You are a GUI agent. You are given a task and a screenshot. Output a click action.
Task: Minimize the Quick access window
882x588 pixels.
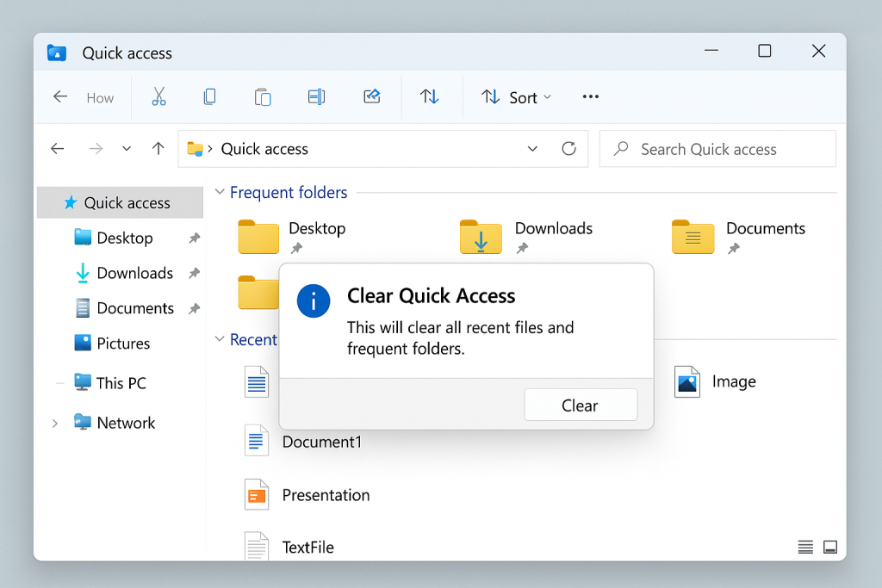click(x=711, y=51)
